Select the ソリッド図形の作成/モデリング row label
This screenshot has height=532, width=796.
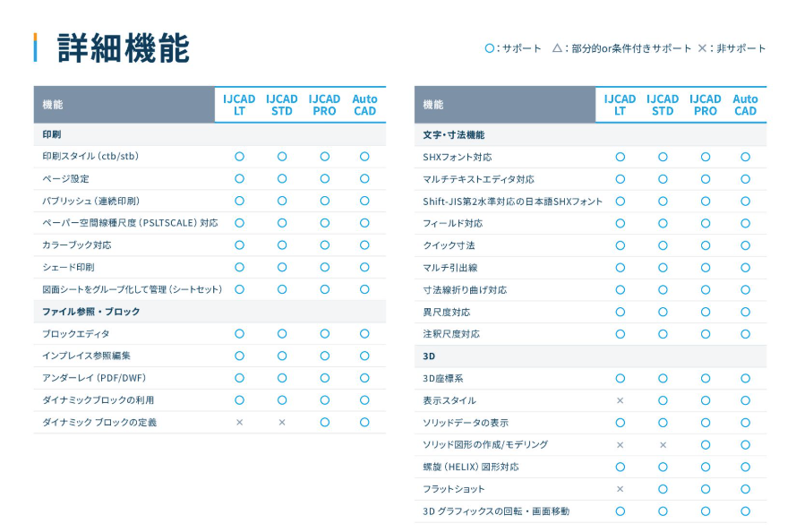point(485,445)
